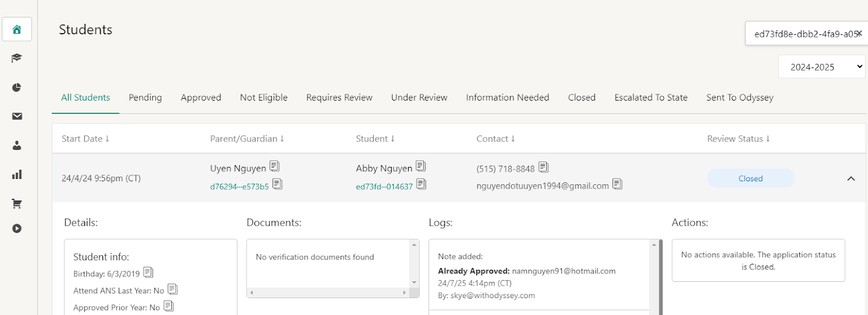The image size is (868, 315).
Task: Click the Students page heading
Action: 86,30
